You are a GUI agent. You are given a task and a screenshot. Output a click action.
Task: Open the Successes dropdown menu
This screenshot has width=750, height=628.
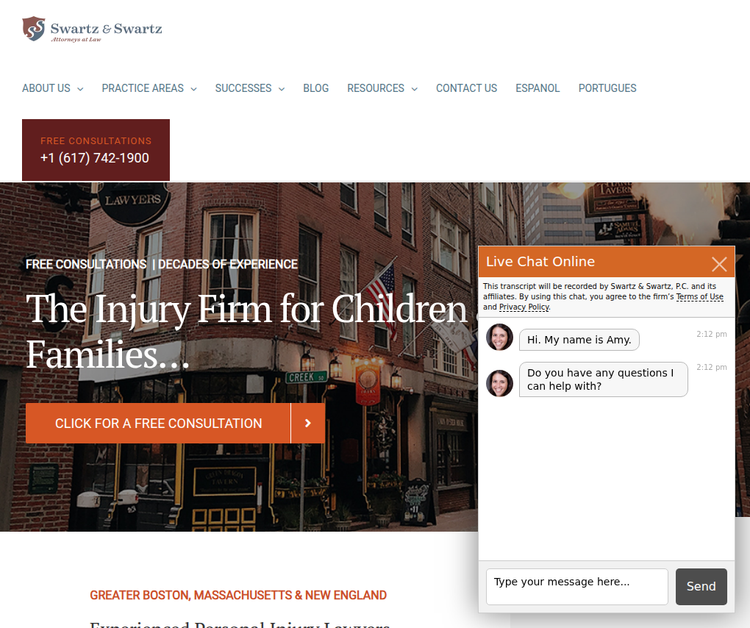pos(249,88)
